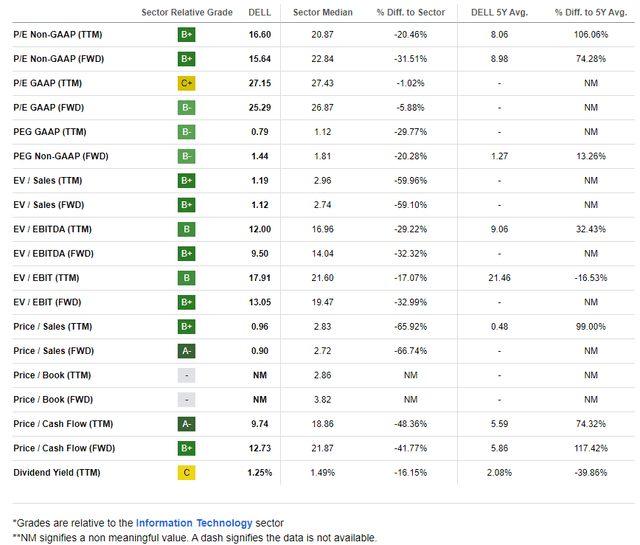Select the Price / Sales (FWD) row label
Viewport: 640px width, 545px height.
(x=53, y=351)
